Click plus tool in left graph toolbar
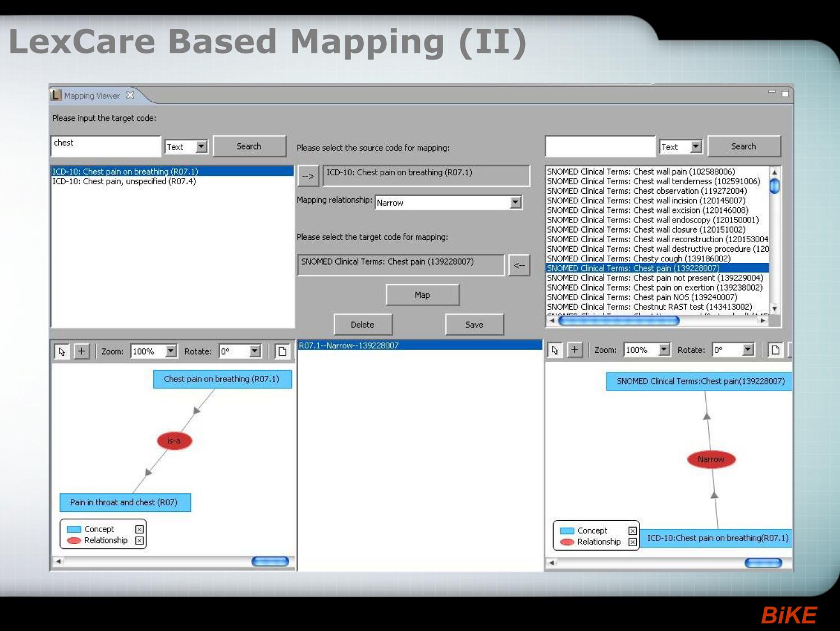840x631 pixels. pos(82,351)
